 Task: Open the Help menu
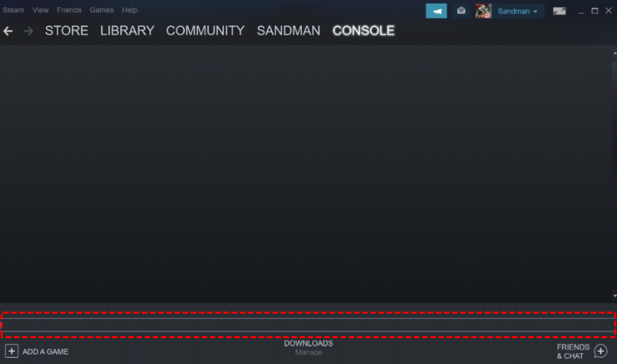[x=129, y=10]
